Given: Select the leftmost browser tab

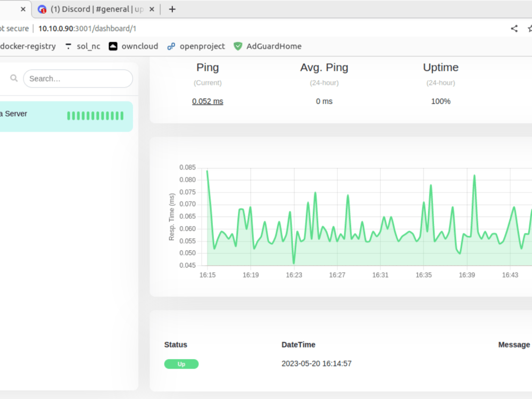Looking at the screenshot, I should pos(11,9).
